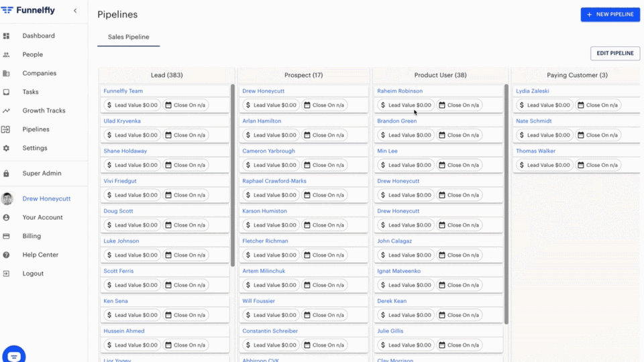644x362 pixels.
Task: Click the Tasks checkbox icon
Action: coord(6,92)
